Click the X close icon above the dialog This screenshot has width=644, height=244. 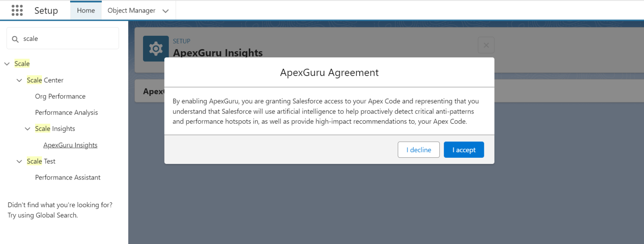click(x=486, y=45)
